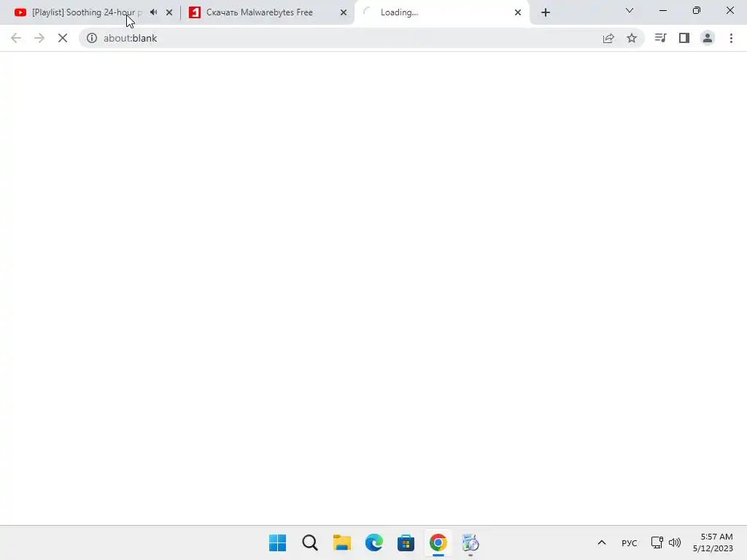This screenshot has height=560, width=747.
Task: Open File Explorer from taskbar
Action: 341,542
